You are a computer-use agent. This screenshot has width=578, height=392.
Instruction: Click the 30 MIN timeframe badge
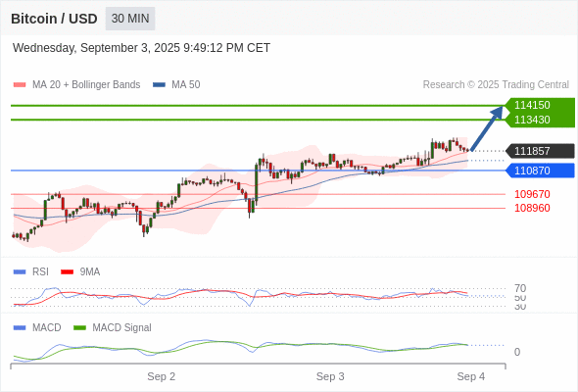tap(130, 19)
